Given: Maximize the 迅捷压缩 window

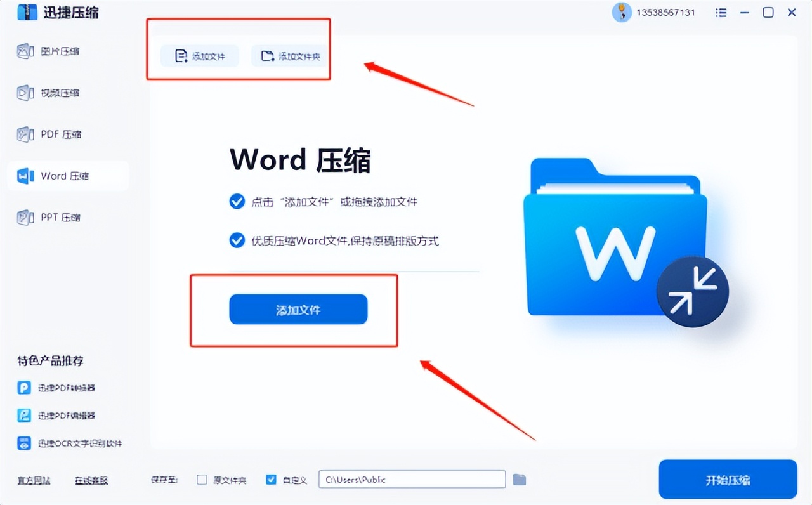Looking at the screenshot, I should click(x=768, y=13).
